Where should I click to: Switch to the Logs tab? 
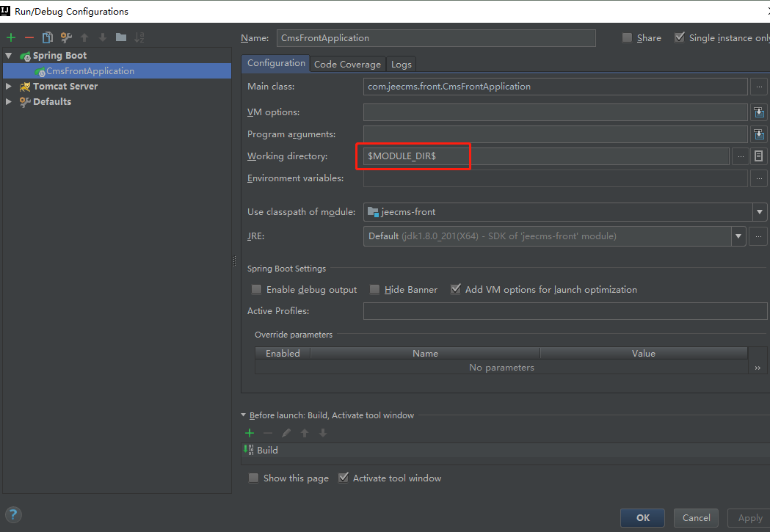[401, 65]
